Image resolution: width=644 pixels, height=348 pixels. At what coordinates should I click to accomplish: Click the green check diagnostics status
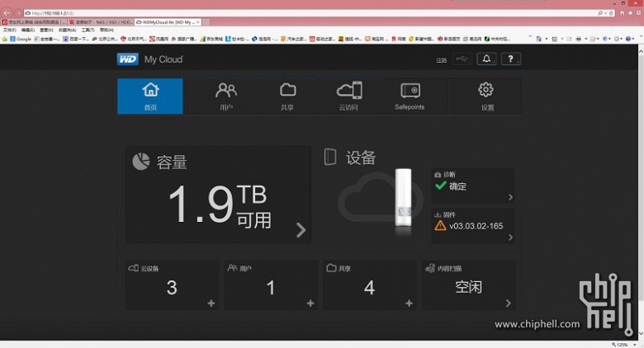pos(441,186)
